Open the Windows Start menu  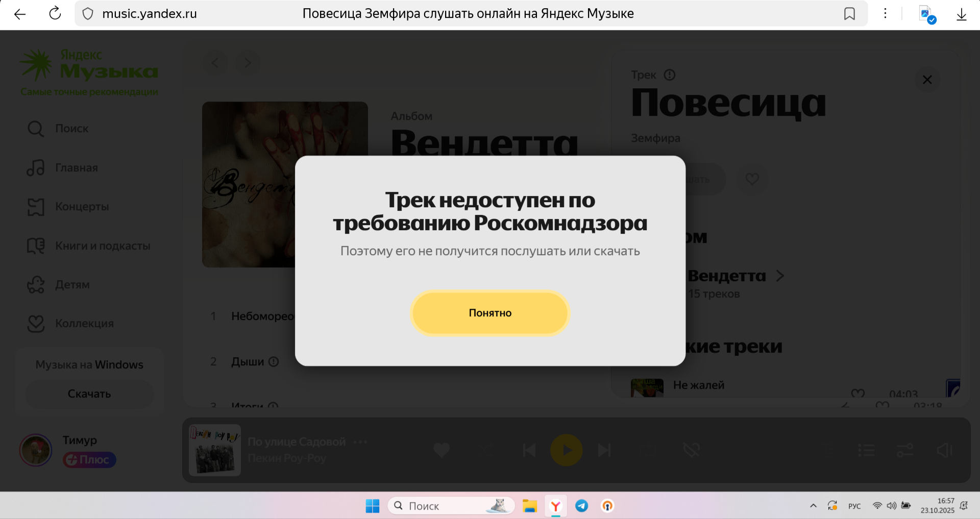(x=373, y=506)
